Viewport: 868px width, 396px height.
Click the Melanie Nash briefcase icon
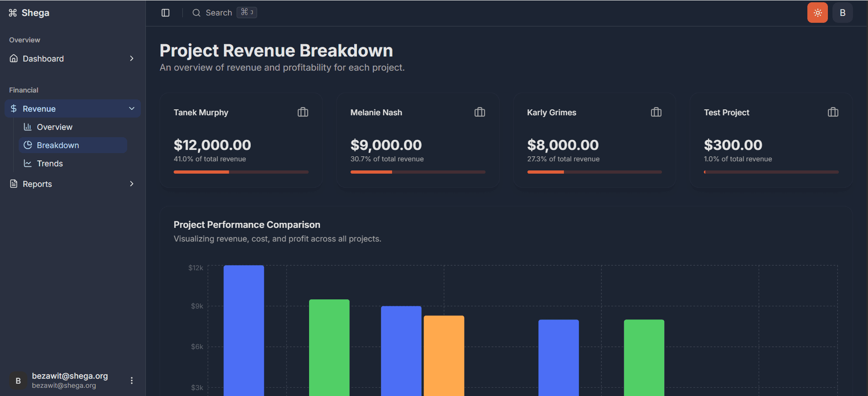(480, 112)
